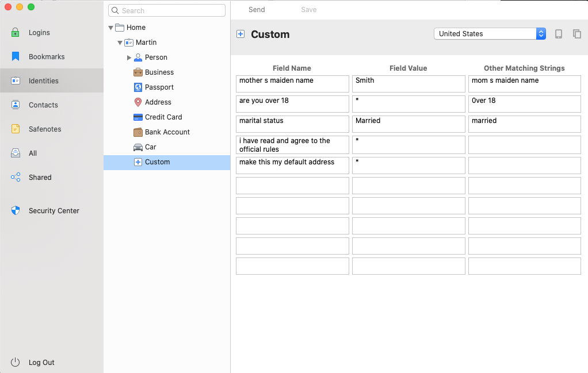Click the mobile device icon near the country selector
Screen dimensions: 588x373
558,34
